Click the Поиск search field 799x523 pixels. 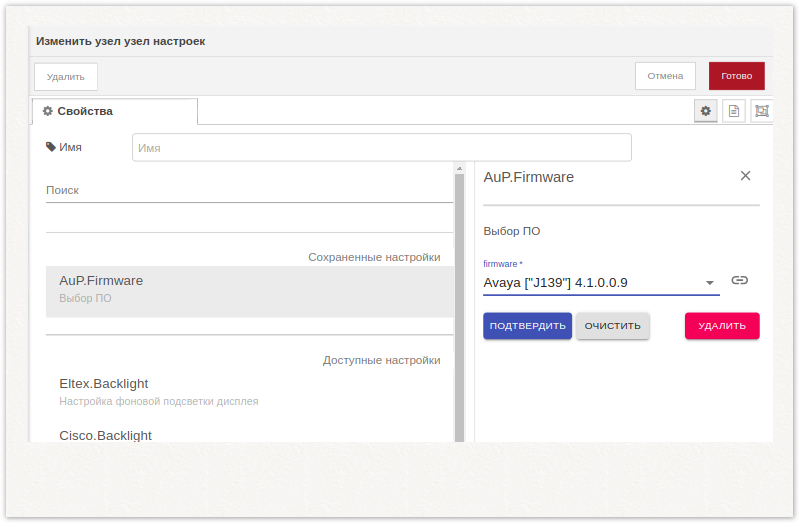(249, 190)
